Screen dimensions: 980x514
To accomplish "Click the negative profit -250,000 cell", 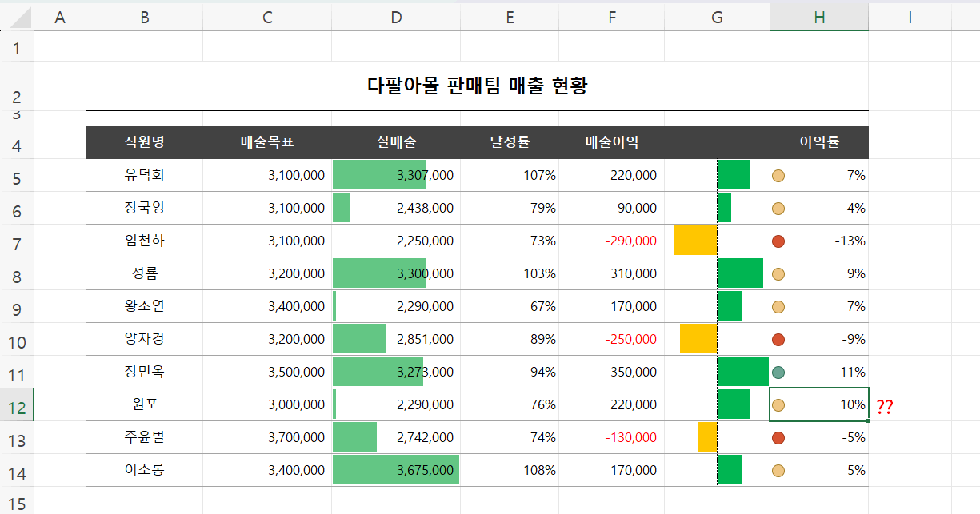I will [x=611, y=339].
